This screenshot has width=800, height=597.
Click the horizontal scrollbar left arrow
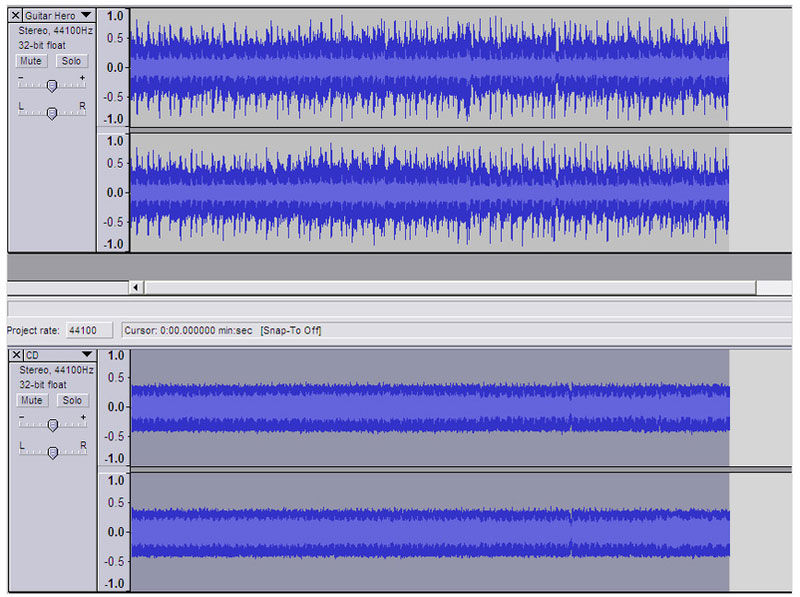[x=136, y=287]
